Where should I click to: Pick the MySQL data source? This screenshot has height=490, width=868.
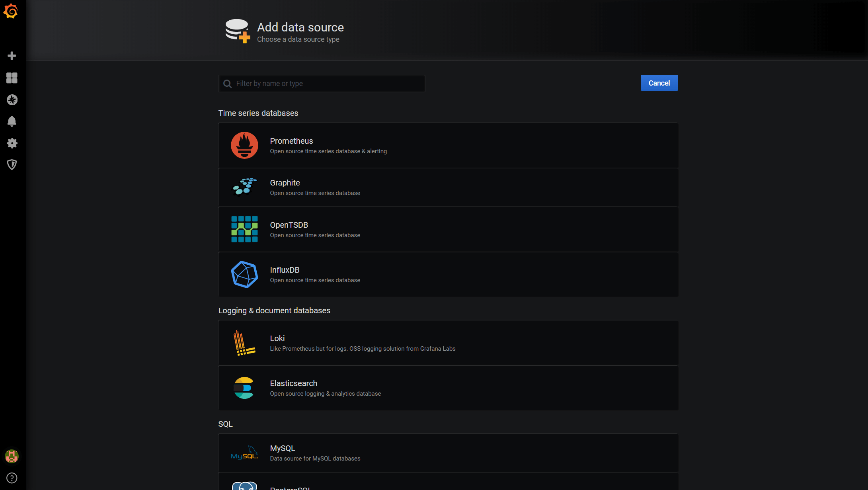tap(448, 453)
